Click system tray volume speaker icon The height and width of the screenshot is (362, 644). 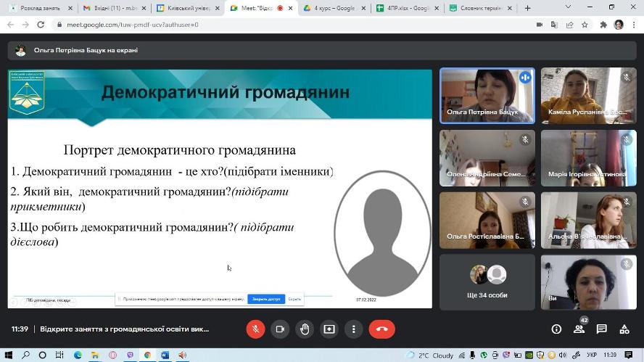pyautogui.click(x=563, y=355)
